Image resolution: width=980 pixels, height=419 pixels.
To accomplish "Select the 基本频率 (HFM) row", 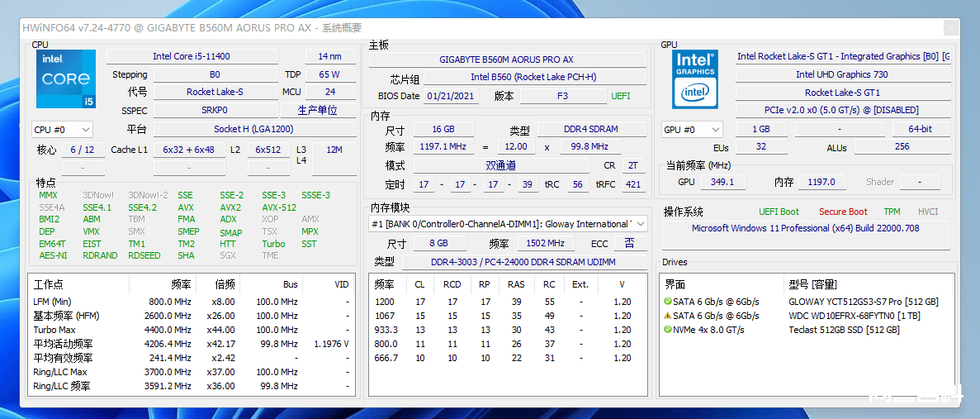I will click(192, 316).
